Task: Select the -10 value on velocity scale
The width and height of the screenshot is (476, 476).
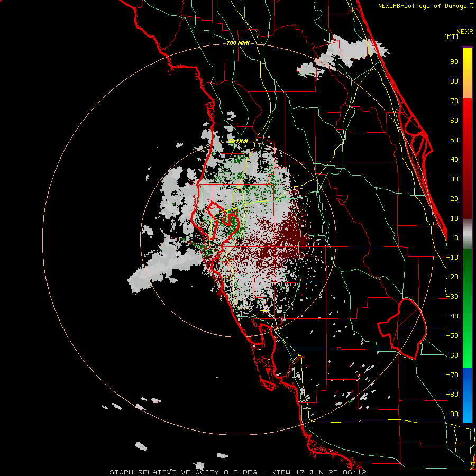Action: pos(452,258)
